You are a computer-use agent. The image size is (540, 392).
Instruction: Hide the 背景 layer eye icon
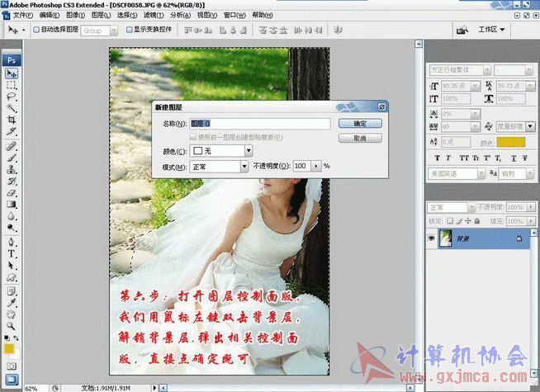tap(431, 239)
